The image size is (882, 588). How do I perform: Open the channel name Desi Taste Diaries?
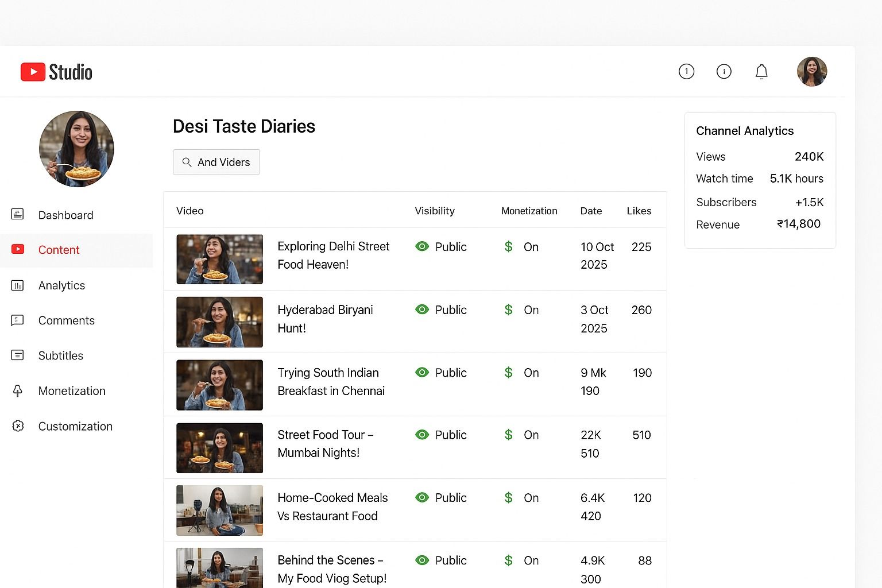(244, 126)
